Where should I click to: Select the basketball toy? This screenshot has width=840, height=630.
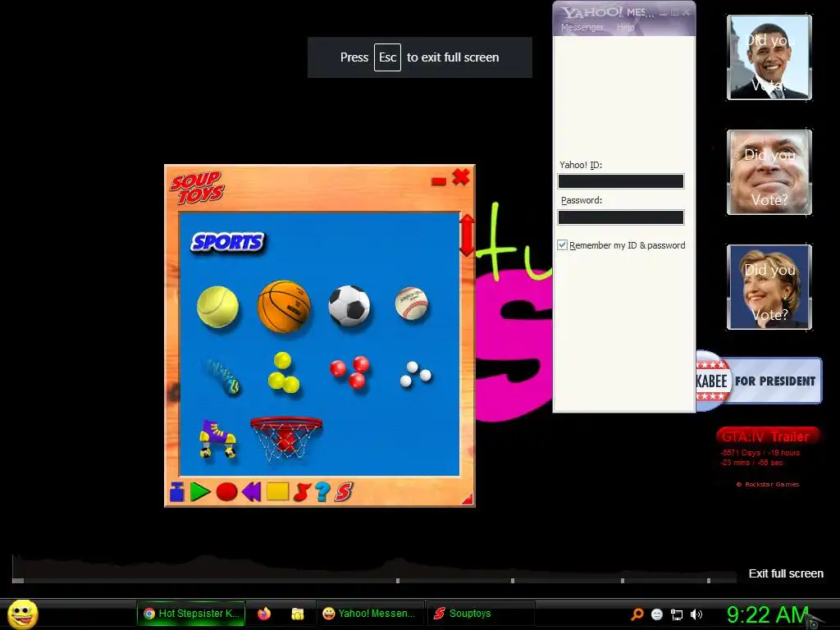coord(284,307)
